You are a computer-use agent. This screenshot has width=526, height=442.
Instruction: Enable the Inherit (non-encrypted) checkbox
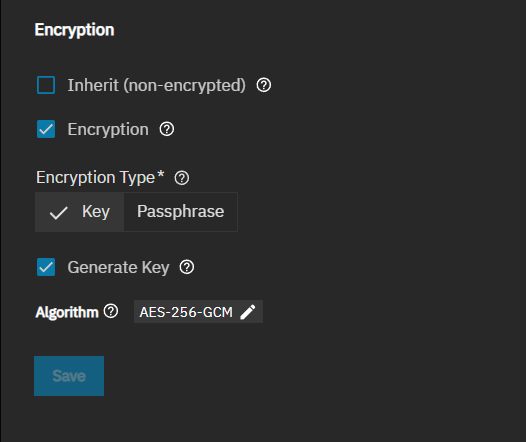tap(46, 85)
